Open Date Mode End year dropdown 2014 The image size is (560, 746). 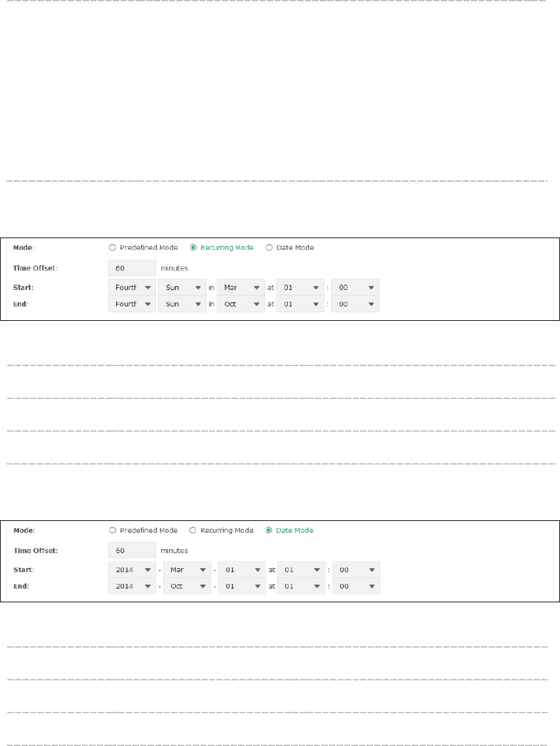pyautogui.click(x=132, y=586)
